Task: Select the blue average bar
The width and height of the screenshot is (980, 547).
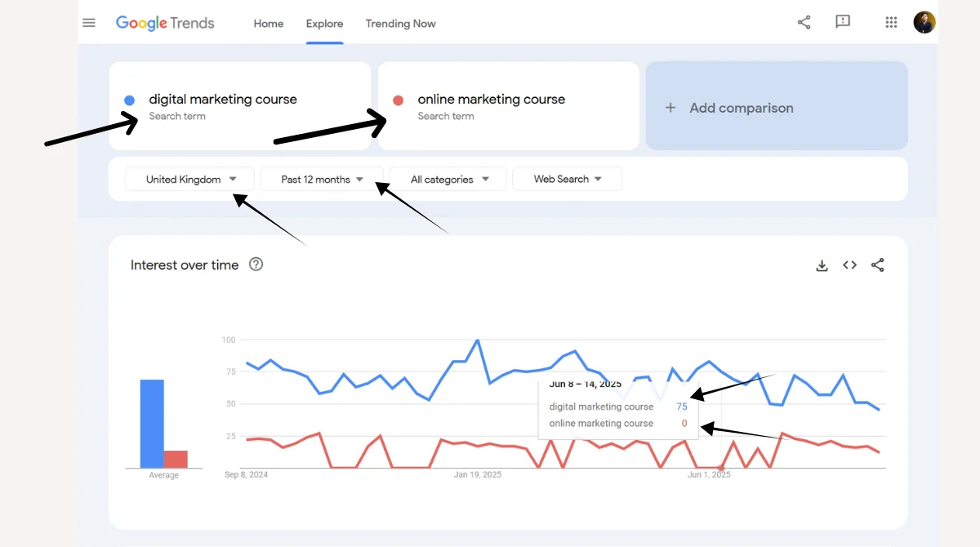Action: point(152,424)
